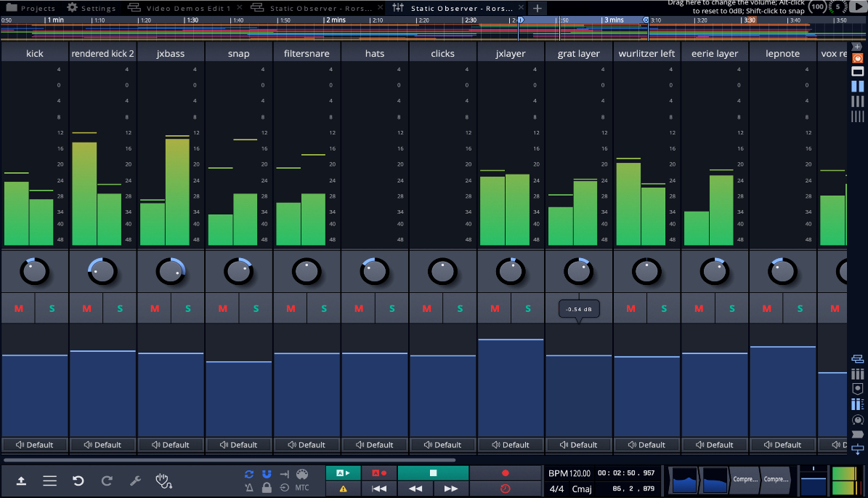Toggle the metronome click icon
This screenshot has height=498, width=868.
[249, 488]
